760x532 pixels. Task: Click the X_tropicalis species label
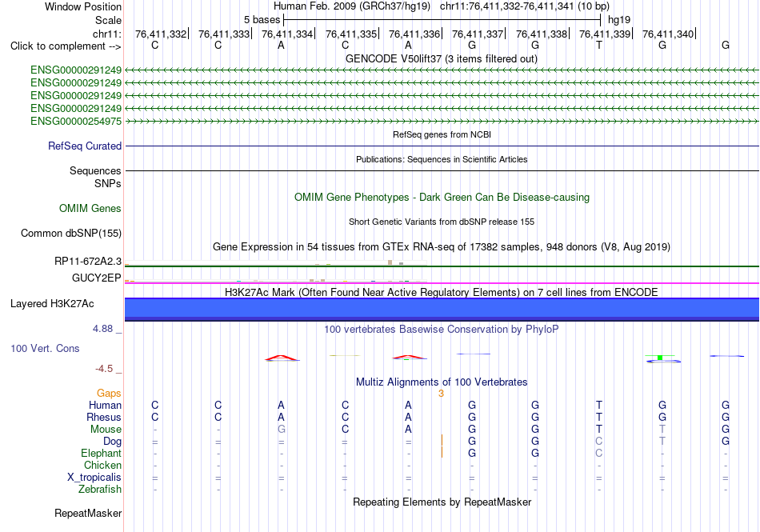point(94,478)
